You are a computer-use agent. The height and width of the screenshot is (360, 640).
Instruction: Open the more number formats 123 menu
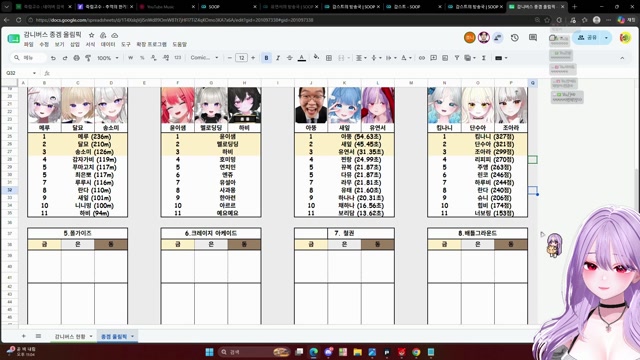point(178,58)
